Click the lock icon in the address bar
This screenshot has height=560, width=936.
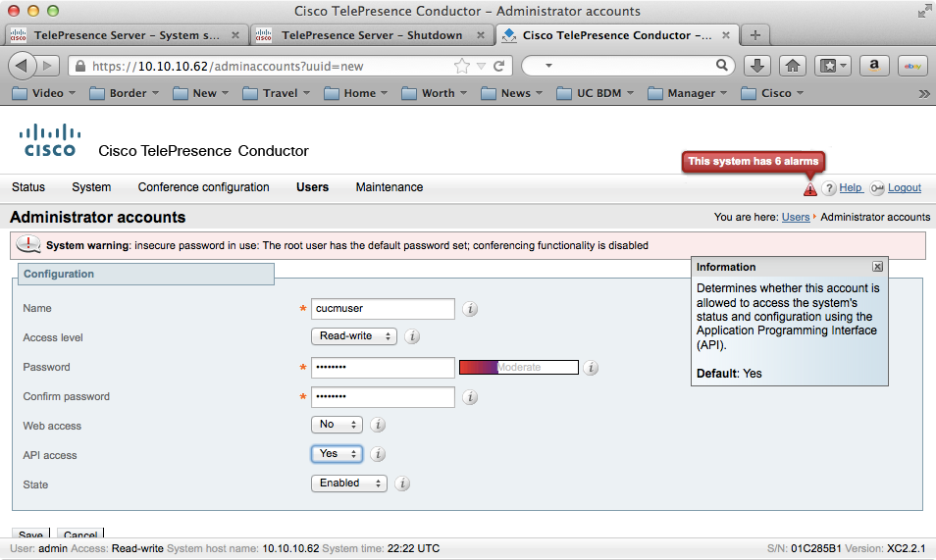click(80, 67)
